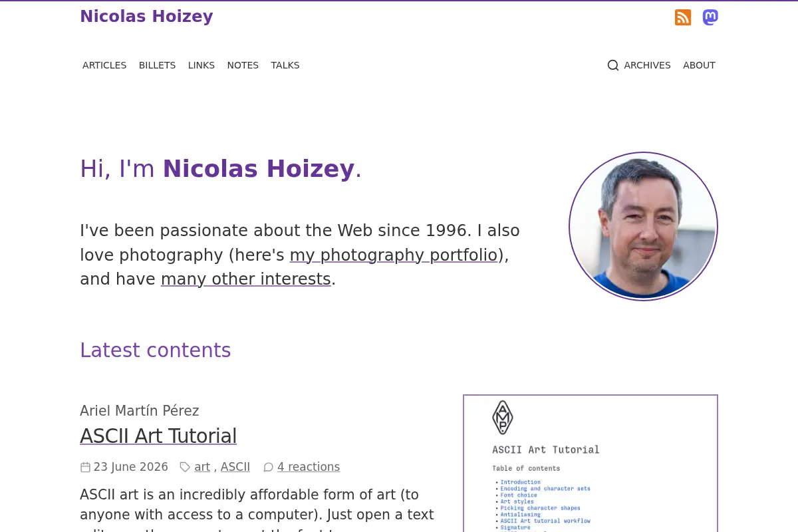
Task: Select Notes in the navigation
Action: tap(243, 65)
